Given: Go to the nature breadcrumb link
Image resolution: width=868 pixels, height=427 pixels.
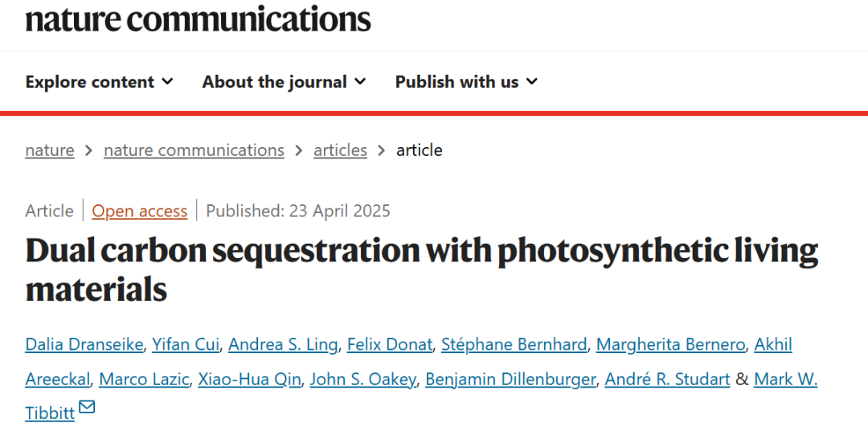Looking at the screenshot, I should click(50, 150).
